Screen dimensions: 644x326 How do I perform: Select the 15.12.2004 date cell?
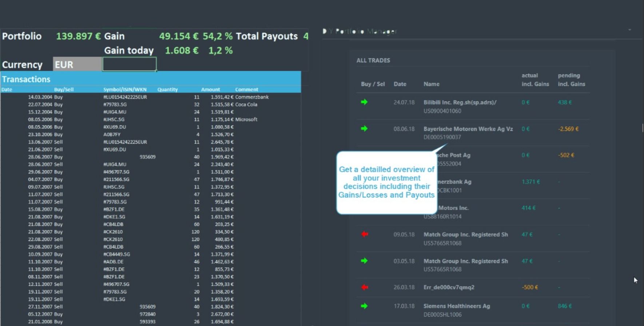click(x=40, y=112)
